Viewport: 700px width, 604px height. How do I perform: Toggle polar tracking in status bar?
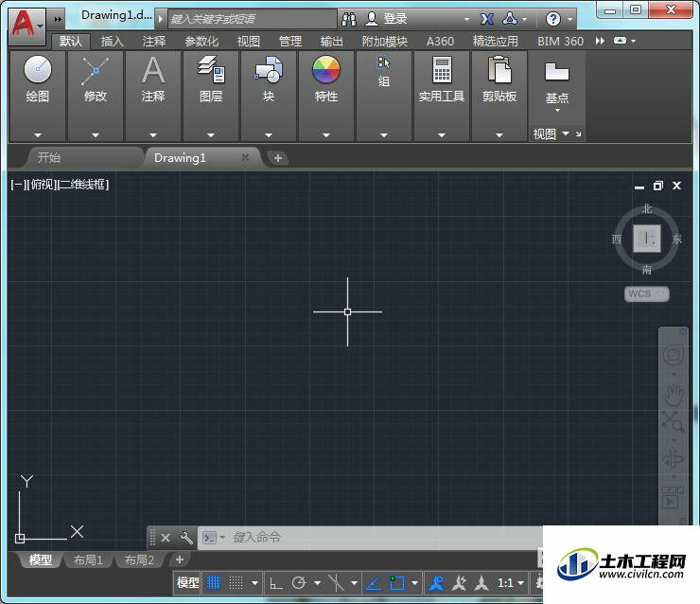[x=299, y=582]
